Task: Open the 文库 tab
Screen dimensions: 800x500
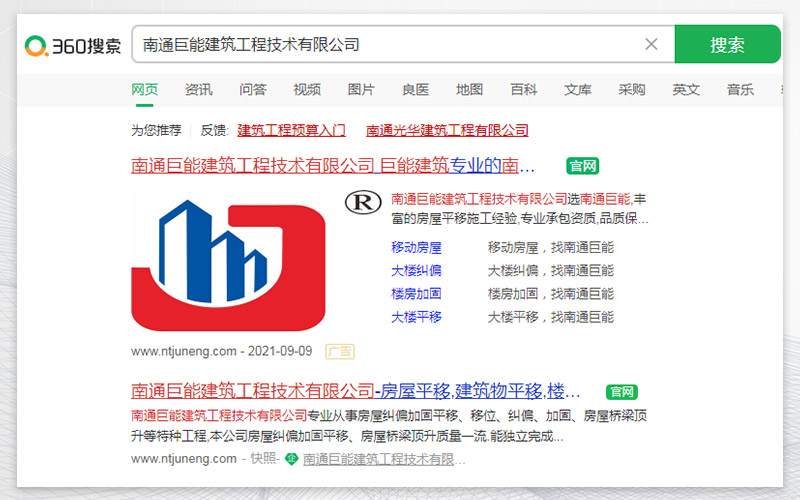Action: click(578, 90)
